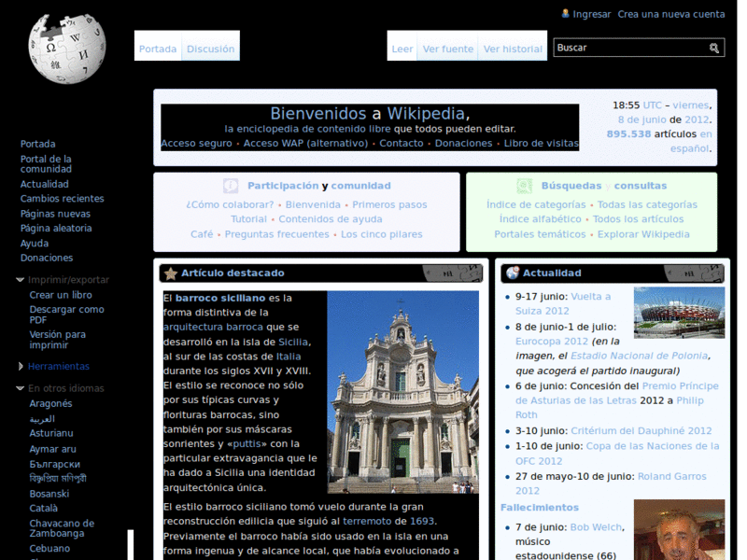Open the Polish National Stadium thumbnail
The image size is (747, 560).
click(679, 313)
